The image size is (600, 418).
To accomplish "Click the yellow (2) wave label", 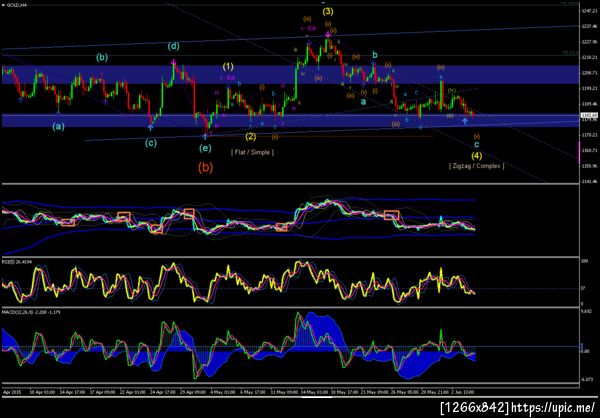I will click(x=251, y=136).
